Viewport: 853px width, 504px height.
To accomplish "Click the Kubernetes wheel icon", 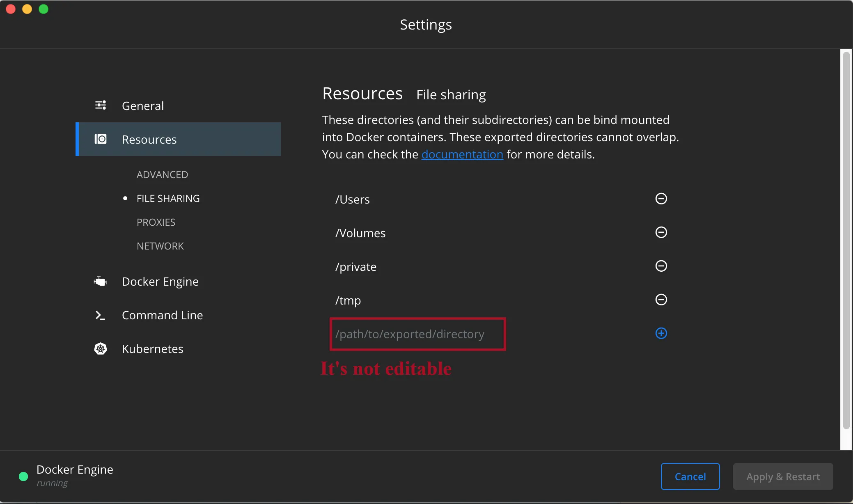I will 101,349.
